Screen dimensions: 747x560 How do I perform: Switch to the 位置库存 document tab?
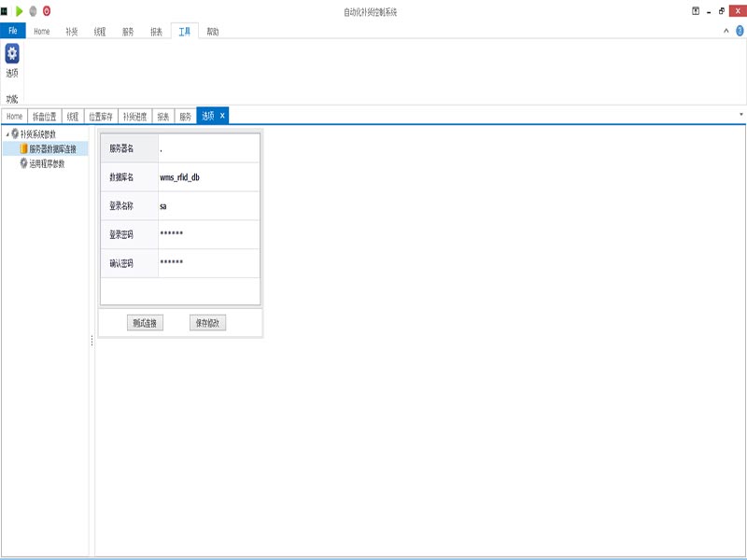click(101, 117)
